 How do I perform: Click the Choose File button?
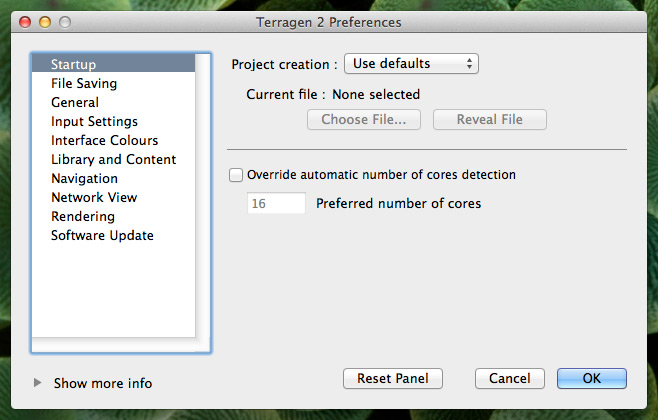(364, 120)
